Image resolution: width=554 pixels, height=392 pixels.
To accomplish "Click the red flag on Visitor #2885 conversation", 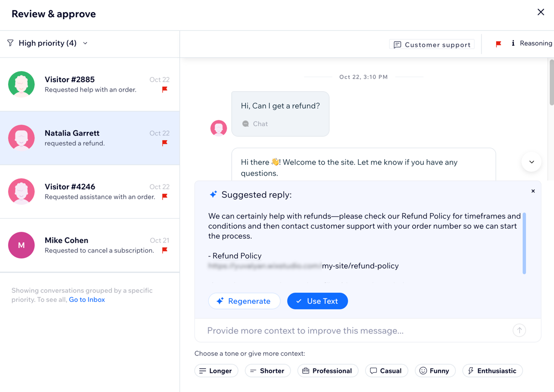I will 165,89.
